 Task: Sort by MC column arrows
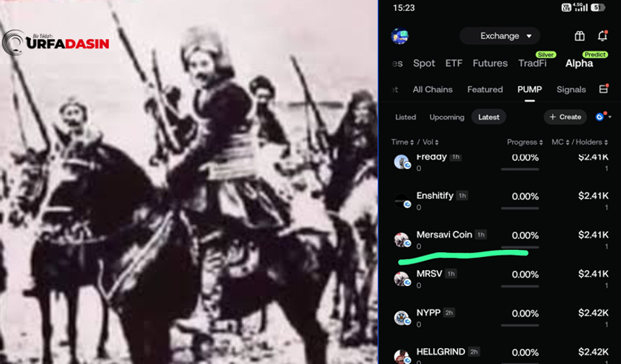pos(568,142)
